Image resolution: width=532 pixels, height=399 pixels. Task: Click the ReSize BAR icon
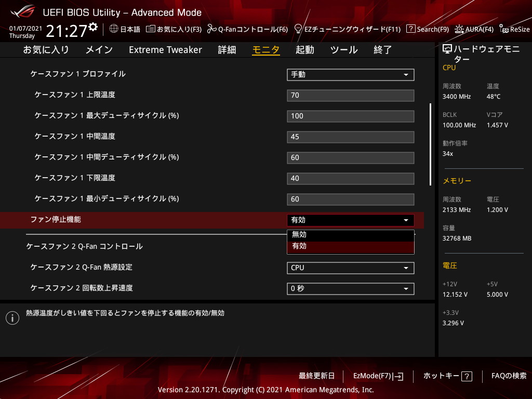coord(503,29)
